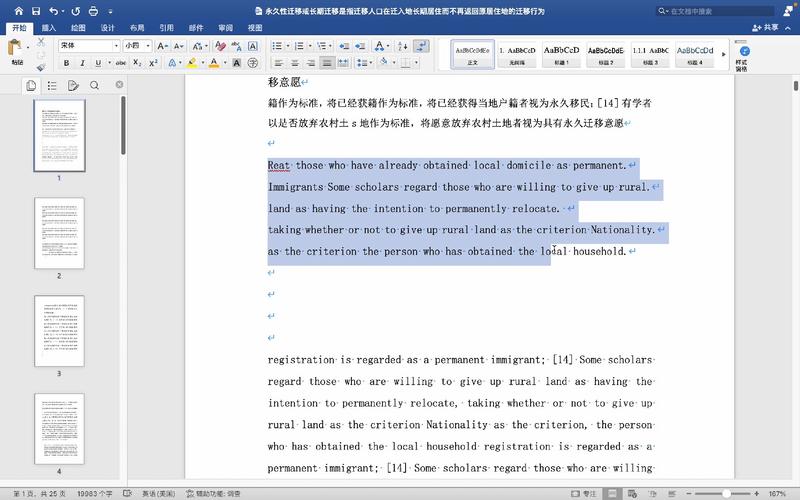Open the 引用 ribbon tab

[166, 28]
